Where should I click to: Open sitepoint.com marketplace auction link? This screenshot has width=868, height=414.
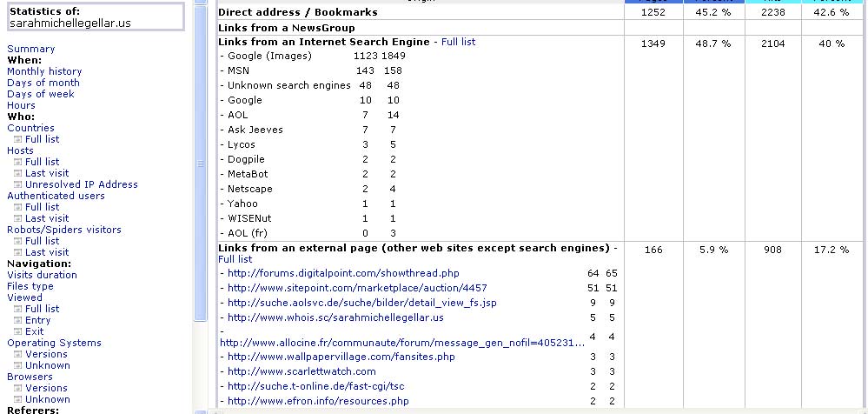tap(357, 288)
